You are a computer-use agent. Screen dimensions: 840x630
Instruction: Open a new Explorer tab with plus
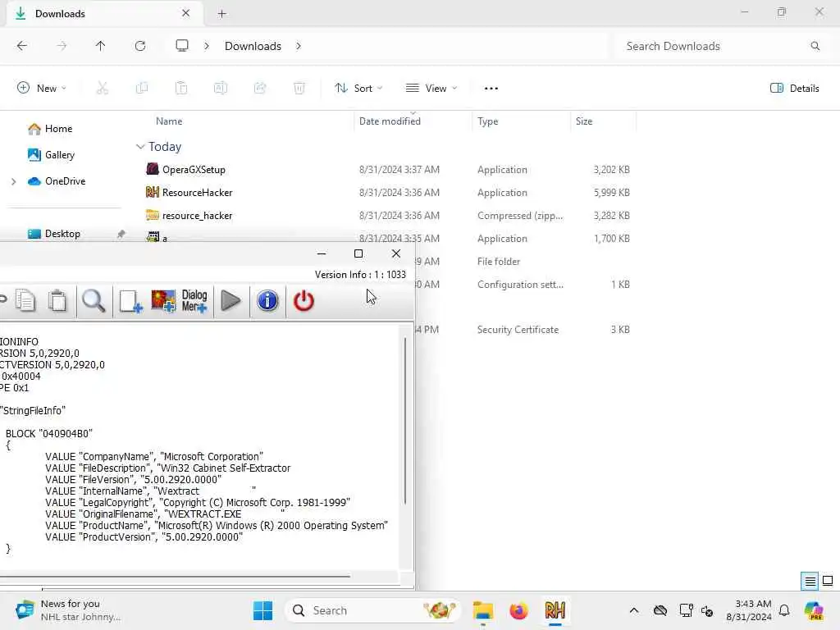pyautogui.click(x=222, y=14)
